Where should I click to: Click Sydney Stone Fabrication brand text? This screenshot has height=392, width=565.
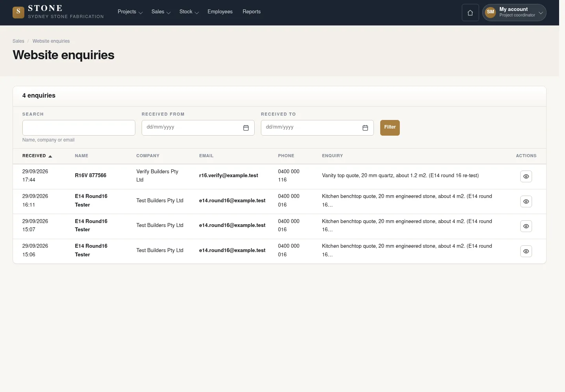pos(66,17)
